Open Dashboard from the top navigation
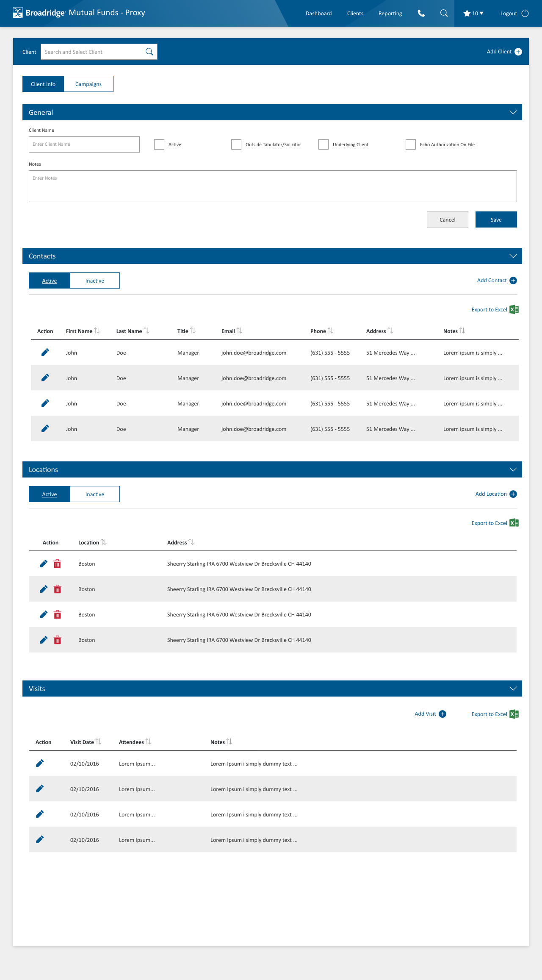The width and height of the screenshot is (542, 980). pyautogui.click(x=319, y=14)
